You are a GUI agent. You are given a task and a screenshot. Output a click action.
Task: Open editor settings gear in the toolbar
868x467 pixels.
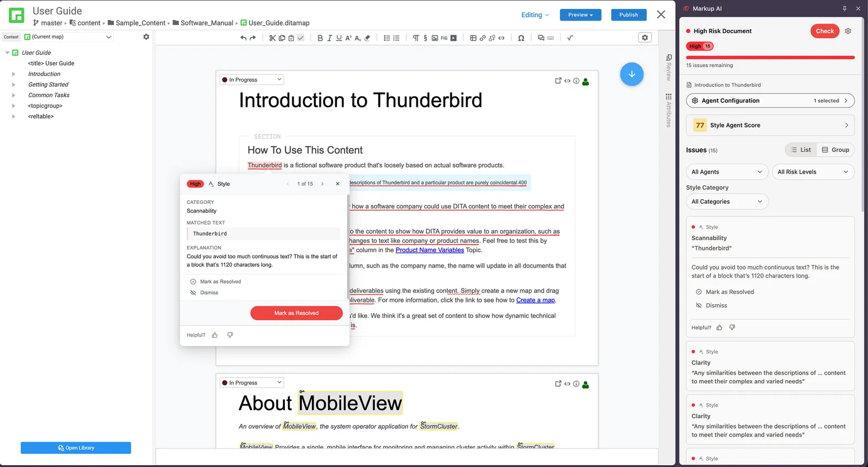tap(645, 37)
